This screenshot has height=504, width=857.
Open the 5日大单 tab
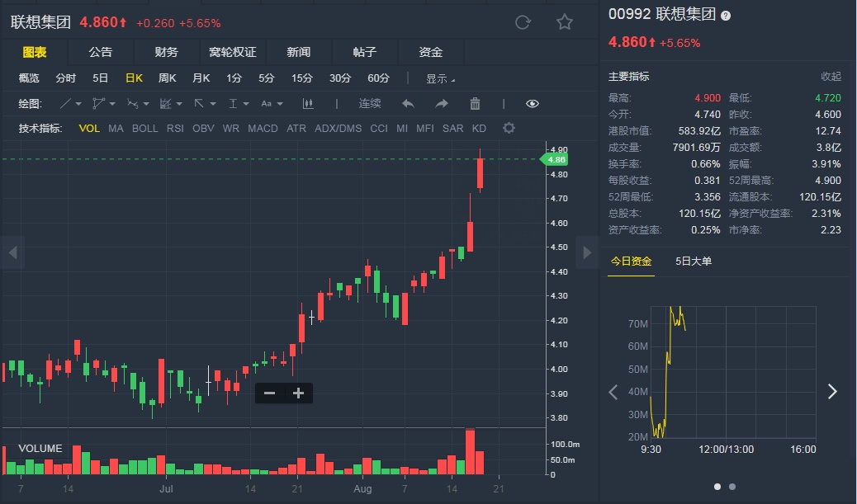[x=693, y=261]
